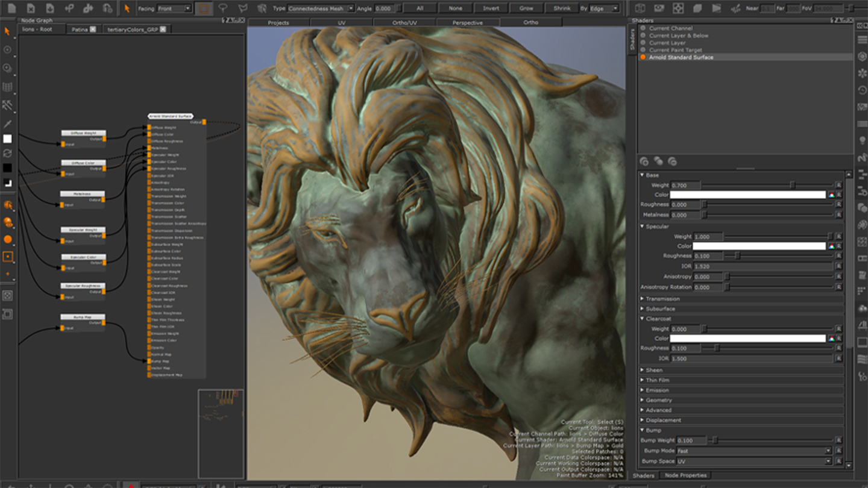The image size is (868, 488).
Task: Reset Specular Roughness with its R button
Action: click(x=838, y=256)
